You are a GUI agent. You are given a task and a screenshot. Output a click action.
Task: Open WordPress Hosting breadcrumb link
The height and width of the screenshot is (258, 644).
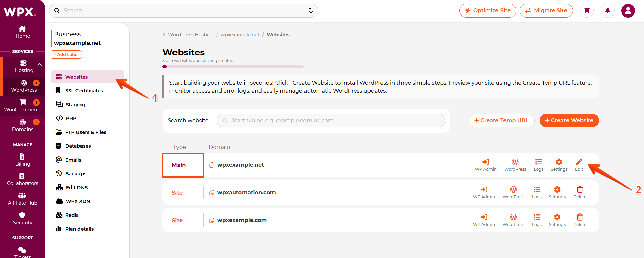191,35
